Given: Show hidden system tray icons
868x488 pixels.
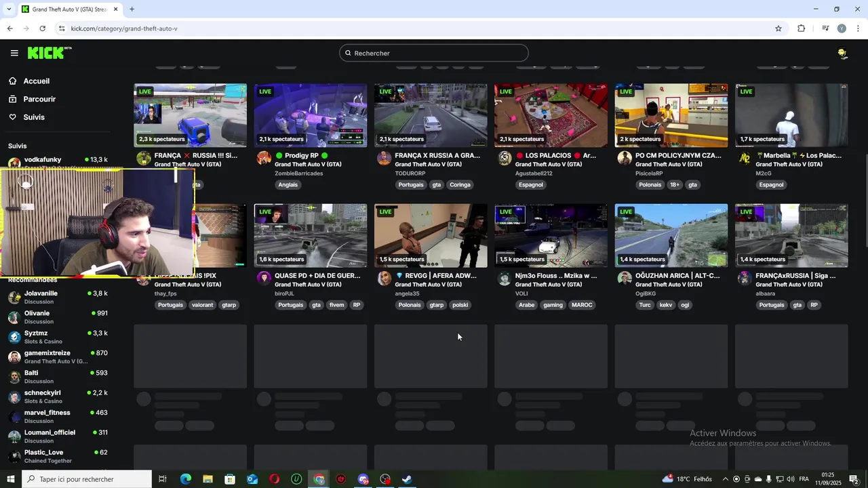Looking at the screenshot, I should coord(725,479).
